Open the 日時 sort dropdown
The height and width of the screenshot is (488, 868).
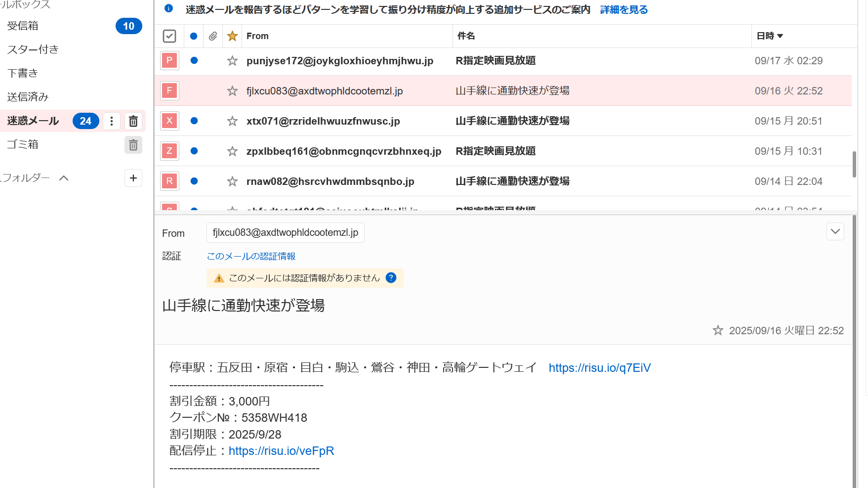pyautogui.click(x=770, y=36)
